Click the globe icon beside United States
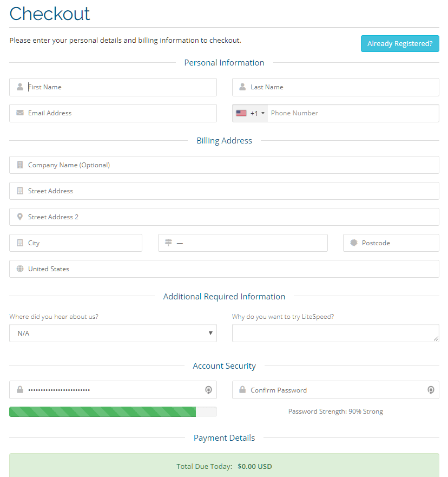Screen dimensions: 448x477 [20, 269]
